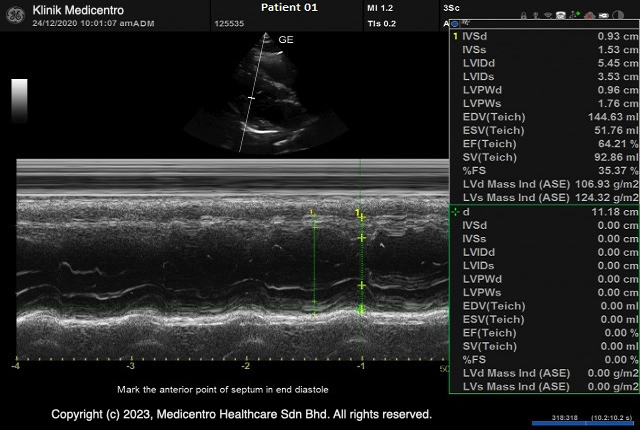Viewport: 640px width, 430px height.
Task: Click EDV(Teich) 144.63 ml value
Action: click(x=613, y=117)
